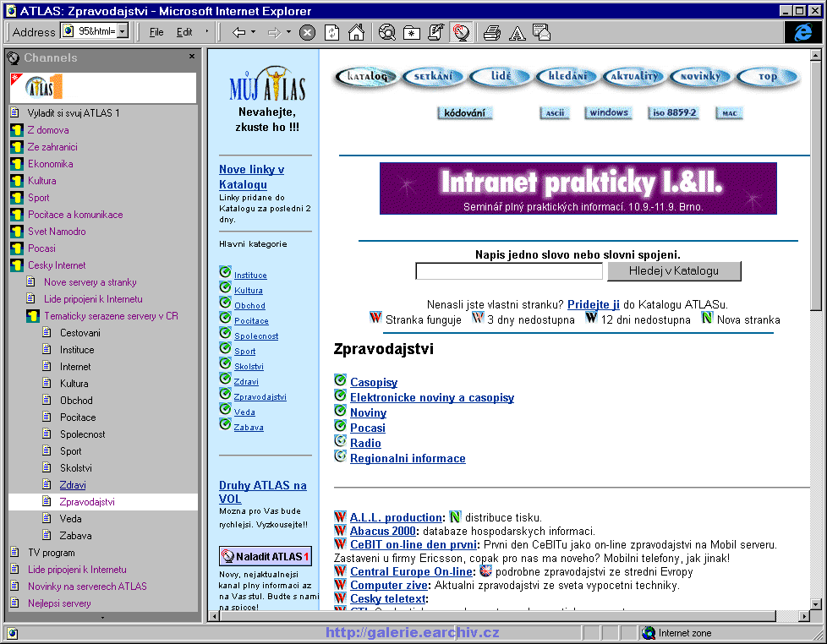
Task: Collapse the Cesky Internet channel folder
Action: point(17,265)
